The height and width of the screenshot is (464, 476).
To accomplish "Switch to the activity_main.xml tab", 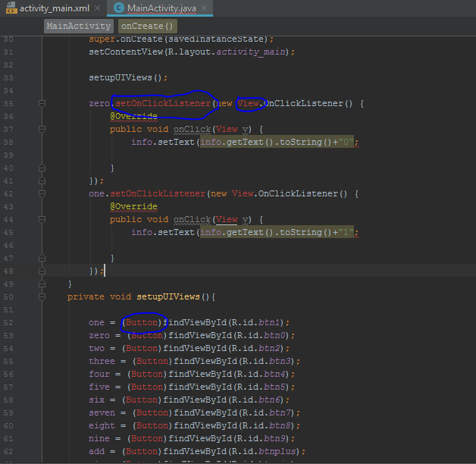I will pyautogui.click(x=55, y=8).
